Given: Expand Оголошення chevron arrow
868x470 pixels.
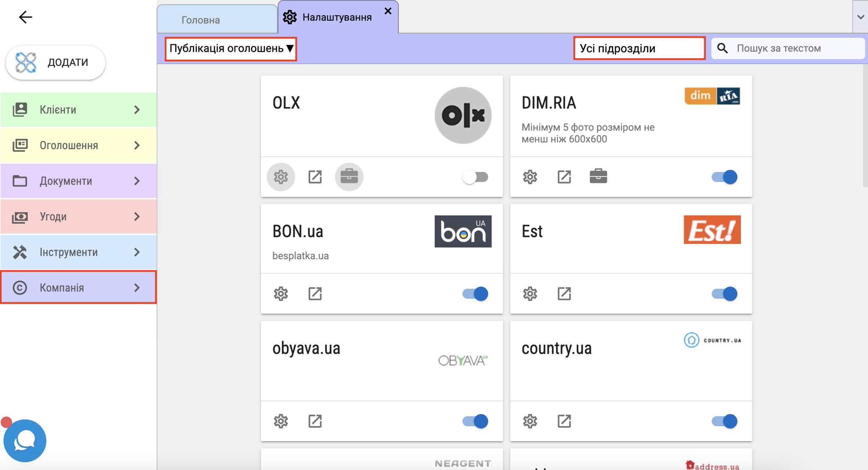Looking at the screenshot, I should (x=137, y=145).
